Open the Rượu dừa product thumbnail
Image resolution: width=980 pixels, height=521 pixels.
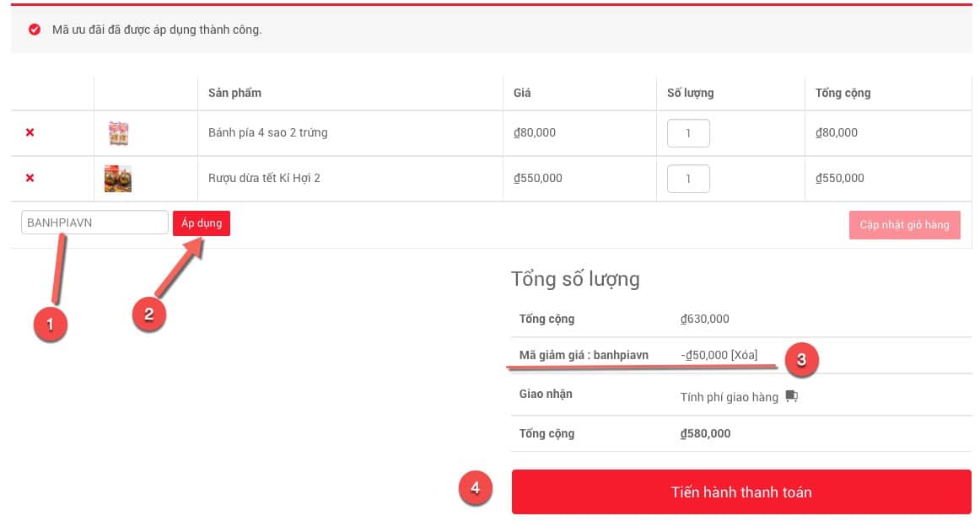pos(118,179)
